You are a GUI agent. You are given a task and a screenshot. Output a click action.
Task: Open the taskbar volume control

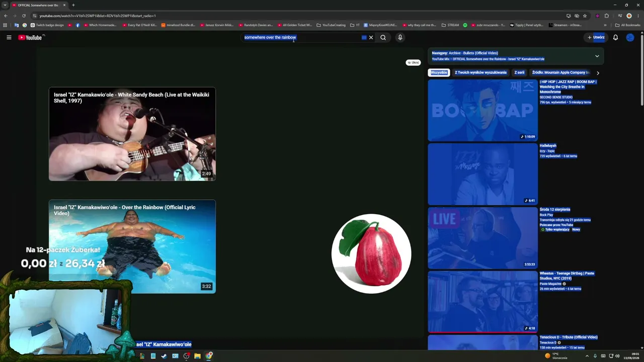click(617, 356)
